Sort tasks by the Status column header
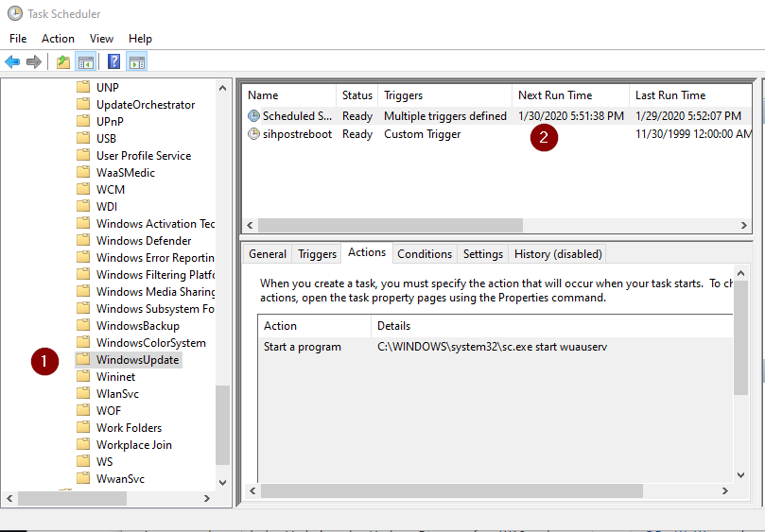765x532 pixels. (357, 95)
